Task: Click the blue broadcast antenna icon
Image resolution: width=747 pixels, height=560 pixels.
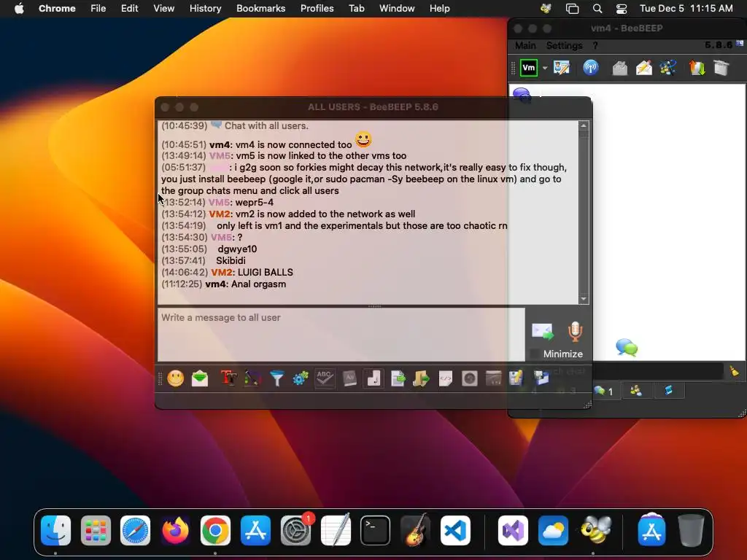Action: (591, 68)
